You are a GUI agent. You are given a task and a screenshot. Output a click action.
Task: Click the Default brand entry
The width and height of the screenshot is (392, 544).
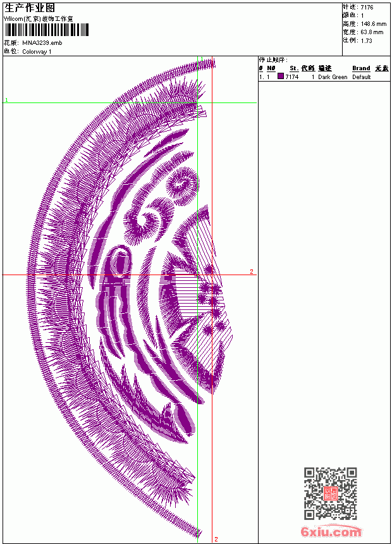pos(362,77)
